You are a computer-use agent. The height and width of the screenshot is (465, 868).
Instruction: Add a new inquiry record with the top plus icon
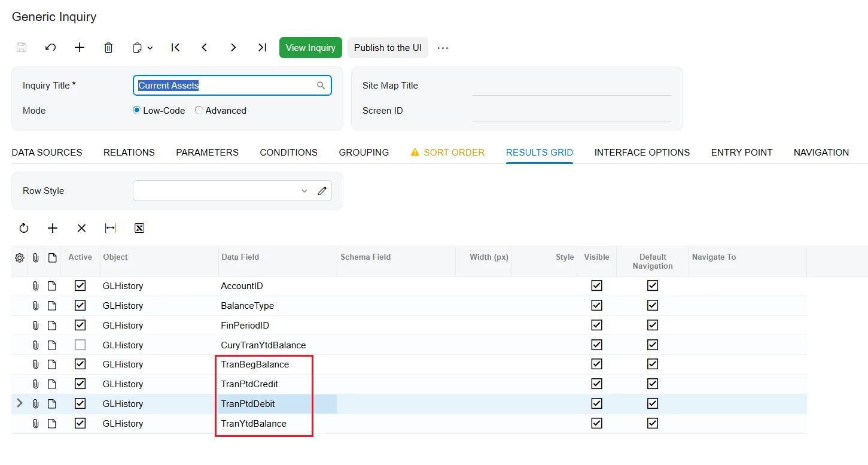click(80, 48)
